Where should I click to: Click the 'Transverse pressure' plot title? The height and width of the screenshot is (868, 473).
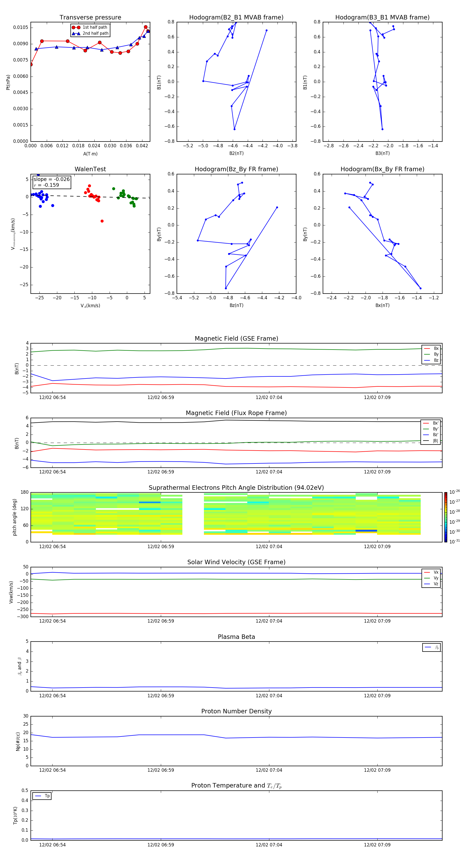click(x=90, y=18)
